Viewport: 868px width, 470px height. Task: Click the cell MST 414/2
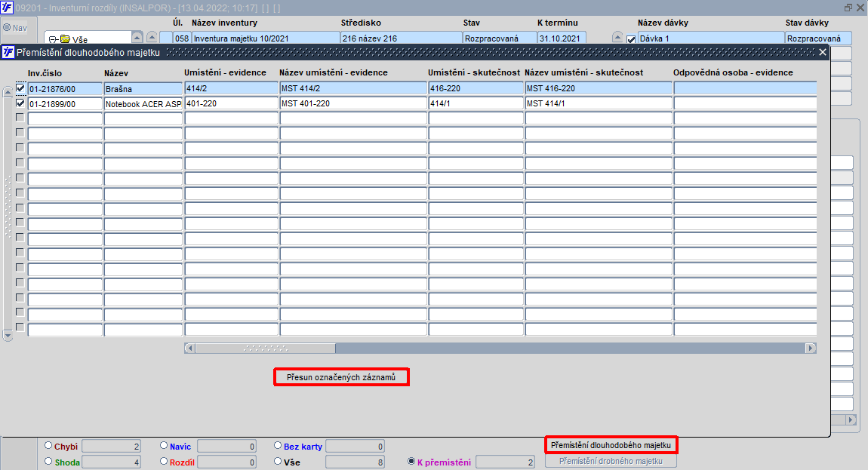pos(353,88)
